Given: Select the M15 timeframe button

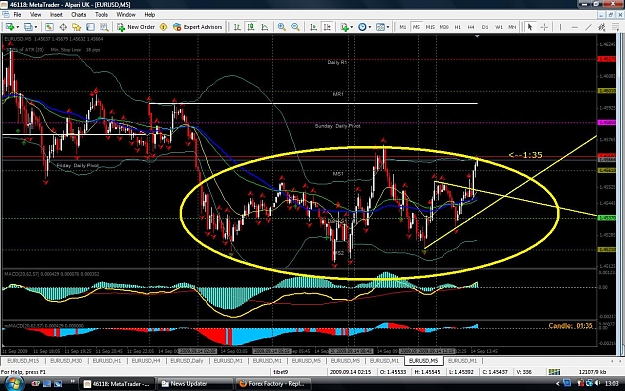Looking at the screenshot, I should click(x=430, y=27).
